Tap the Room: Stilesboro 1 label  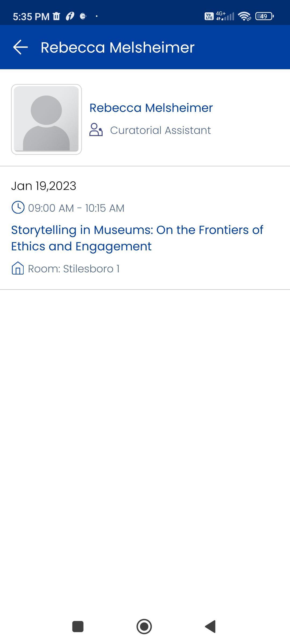click(x=74, y=269)
